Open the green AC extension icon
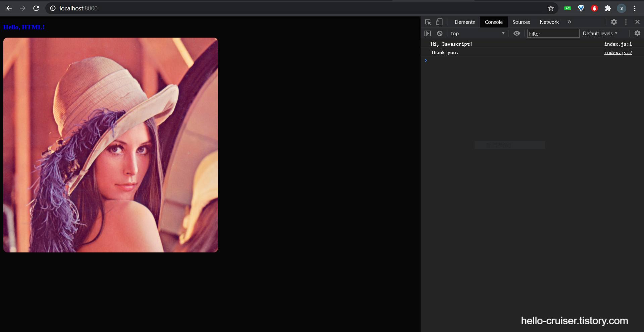644x332 pixels. tap(568, 8)
